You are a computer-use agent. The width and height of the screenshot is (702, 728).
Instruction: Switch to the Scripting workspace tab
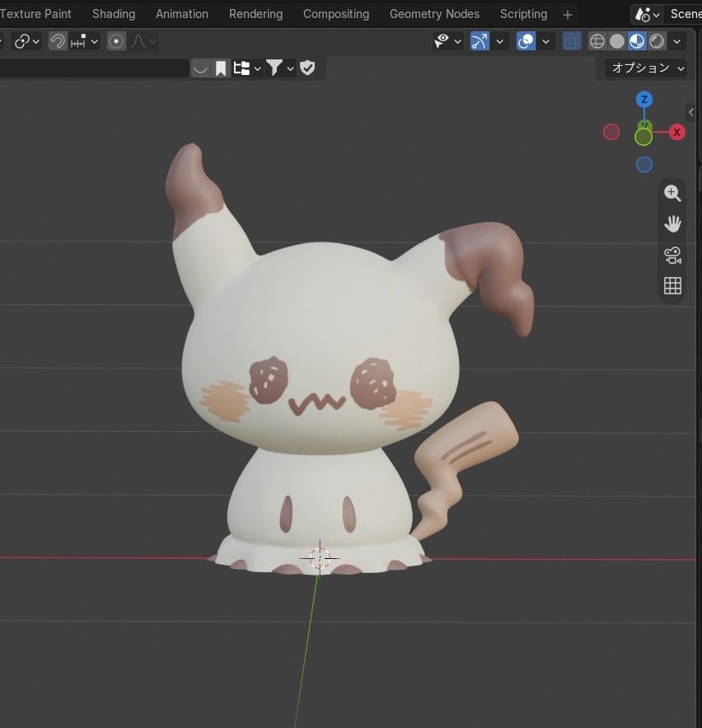click(x=523, y=14)
